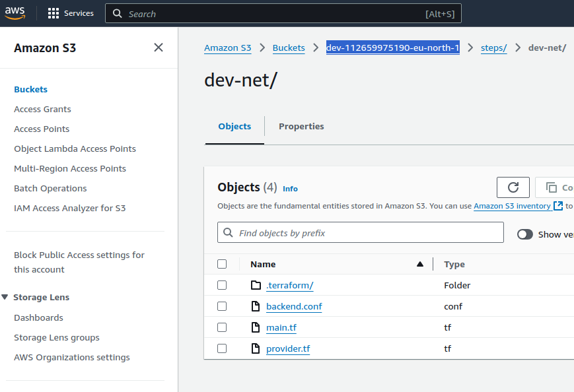Switch to the Objects tab

234,126
